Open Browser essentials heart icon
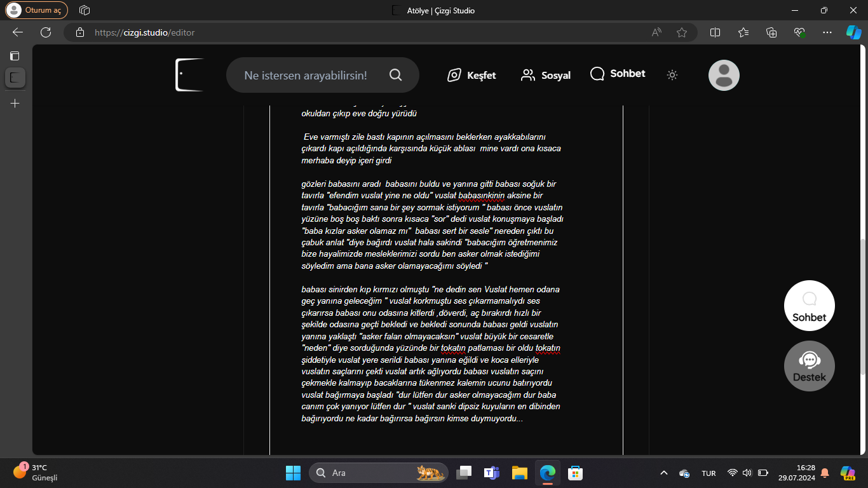 tap(799, 32)
